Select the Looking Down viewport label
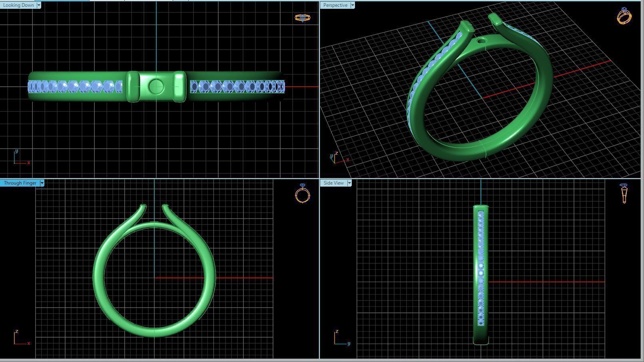 click(18, 5)
